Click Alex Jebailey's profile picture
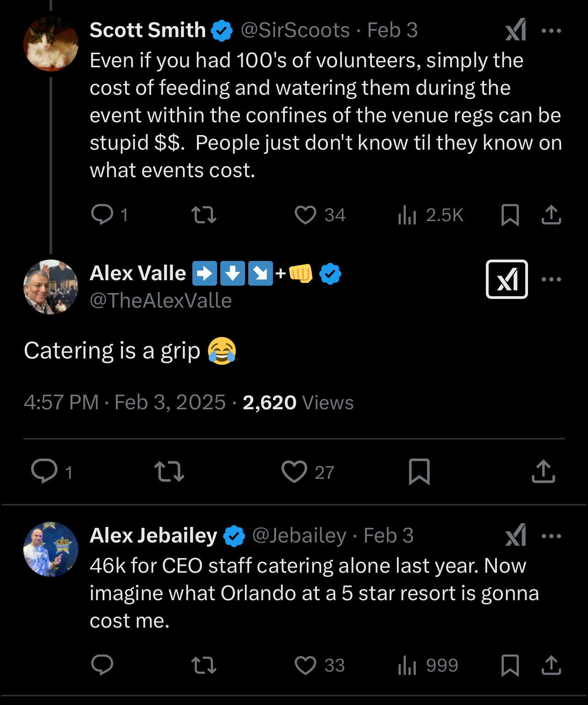Viewport: 588px width, 705px height. (51, 549)
